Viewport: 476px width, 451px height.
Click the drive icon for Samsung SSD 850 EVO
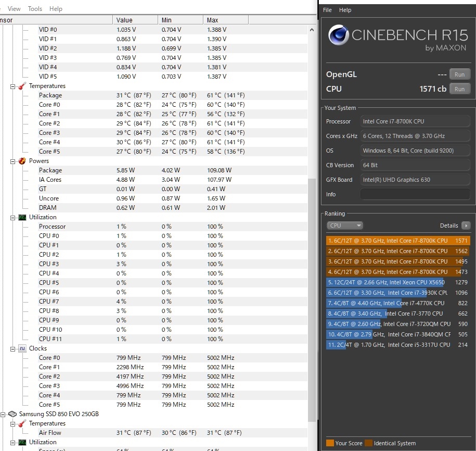12,414
